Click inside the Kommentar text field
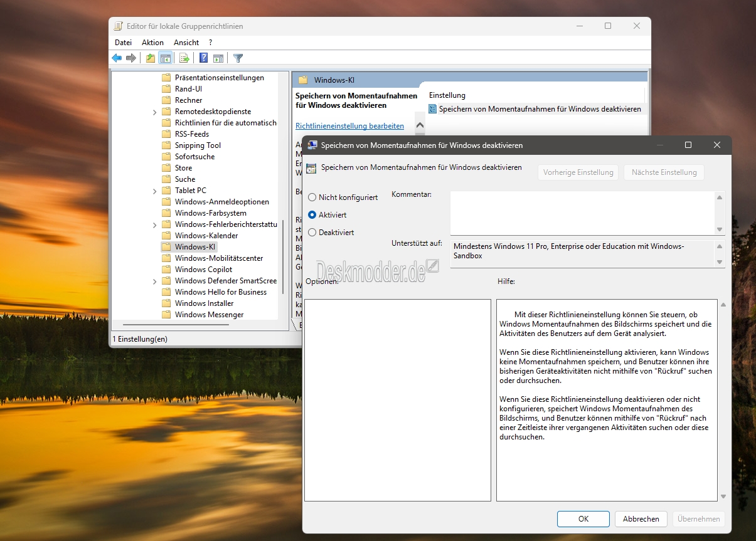756x541 pixels. point(582,213)
